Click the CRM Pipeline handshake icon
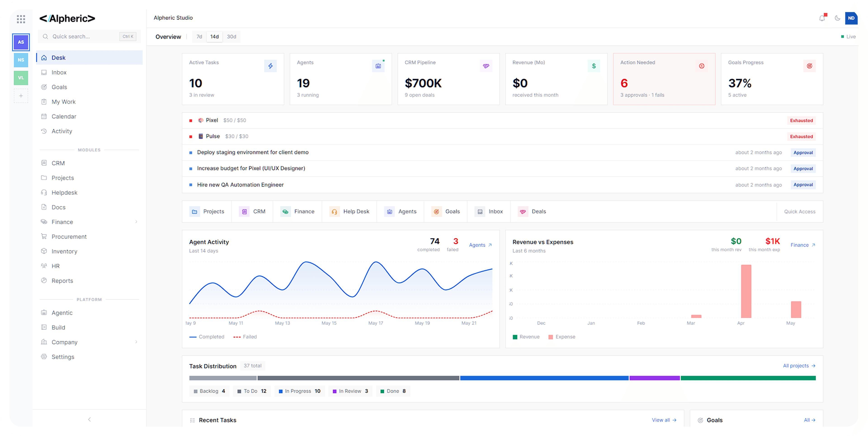This screenshot has width=868, height=436. (486, 66)
